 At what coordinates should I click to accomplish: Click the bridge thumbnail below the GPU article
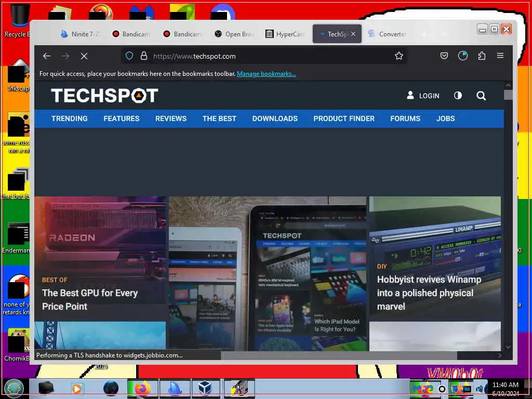point(100,336)
